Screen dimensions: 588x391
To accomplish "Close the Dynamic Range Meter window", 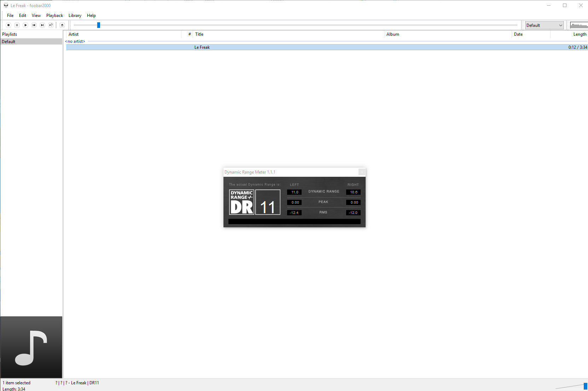I will [x=362, y=172].
